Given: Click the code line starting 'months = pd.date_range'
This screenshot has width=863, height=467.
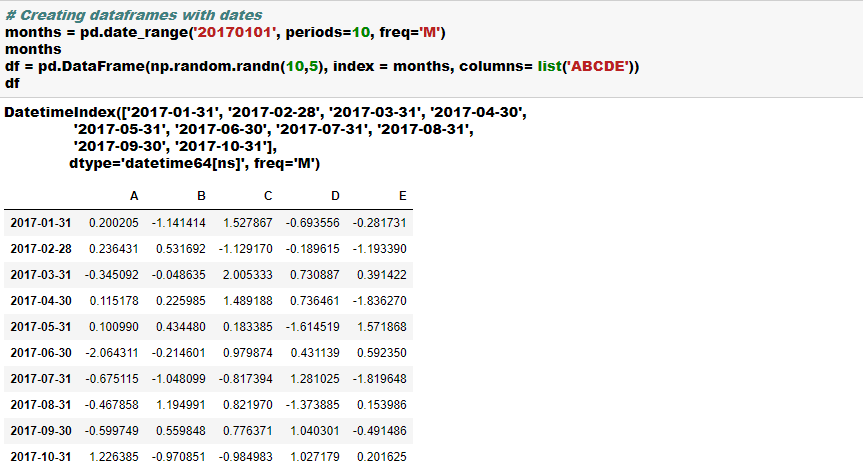Looking at the screenshot, I should coord(225,32).
